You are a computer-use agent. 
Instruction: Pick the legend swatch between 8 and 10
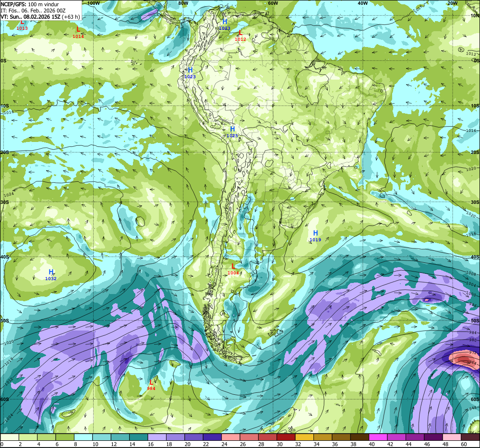pyautogui.click(x=84, y=437)
